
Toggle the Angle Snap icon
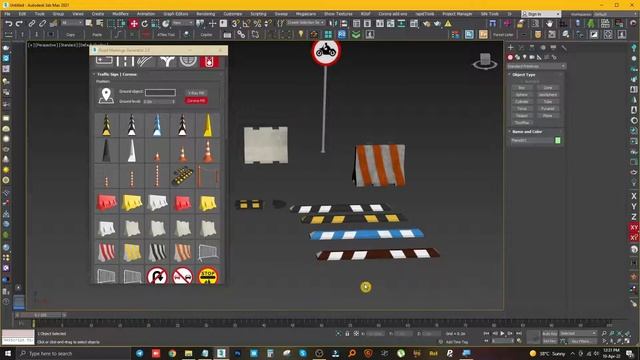(247, 24)
